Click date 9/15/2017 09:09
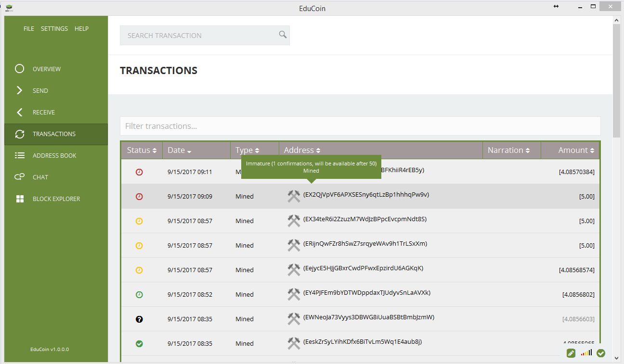 tap(190, 196)
